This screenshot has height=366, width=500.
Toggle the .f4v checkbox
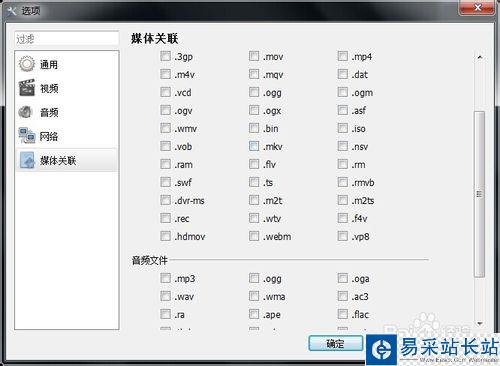pos(343,218)
